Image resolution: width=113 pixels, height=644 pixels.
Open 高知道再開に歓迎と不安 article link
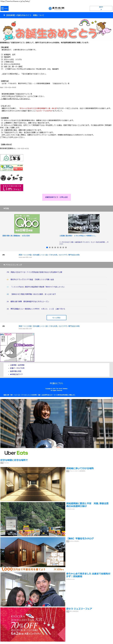[x=87, y=505]
